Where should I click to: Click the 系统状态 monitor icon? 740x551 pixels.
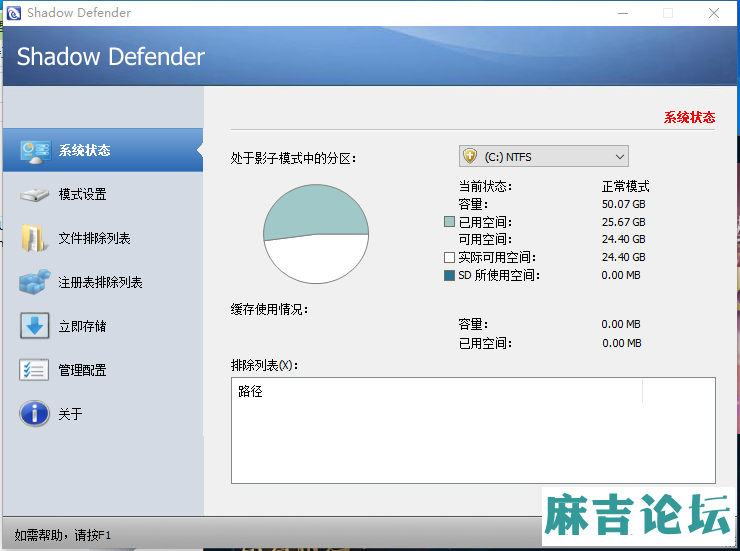click(35, 152)
